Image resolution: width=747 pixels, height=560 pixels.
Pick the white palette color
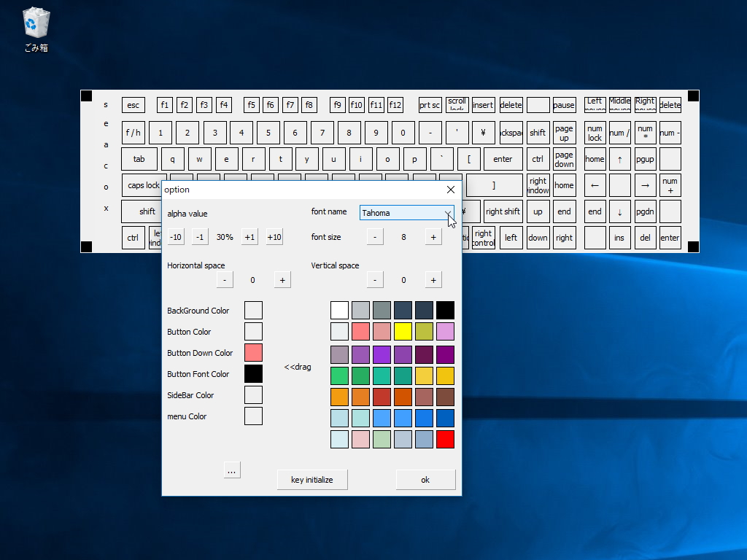[x=340, y=310]
